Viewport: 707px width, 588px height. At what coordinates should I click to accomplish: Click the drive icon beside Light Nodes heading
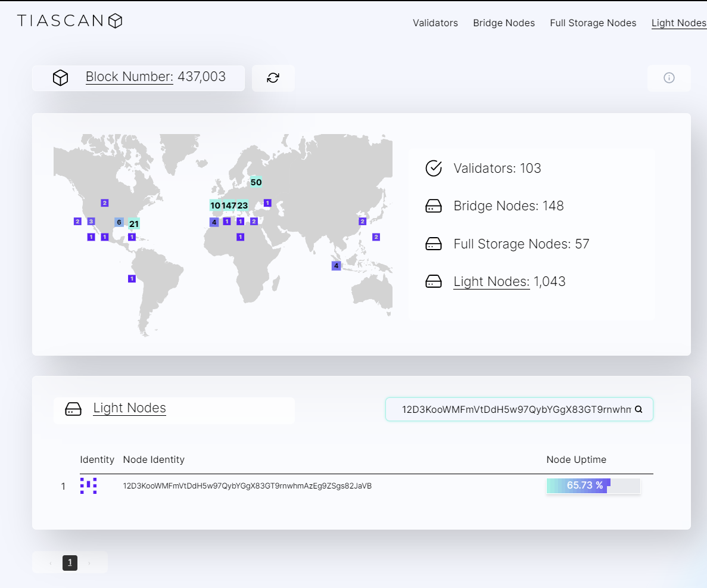[73, 409]
